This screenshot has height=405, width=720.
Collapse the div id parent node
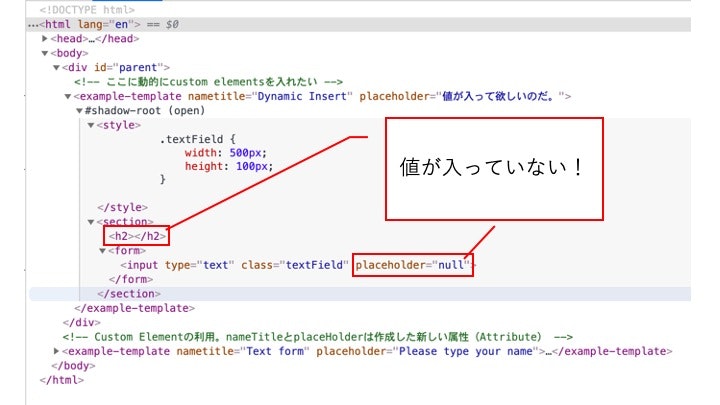click(56, 68)
